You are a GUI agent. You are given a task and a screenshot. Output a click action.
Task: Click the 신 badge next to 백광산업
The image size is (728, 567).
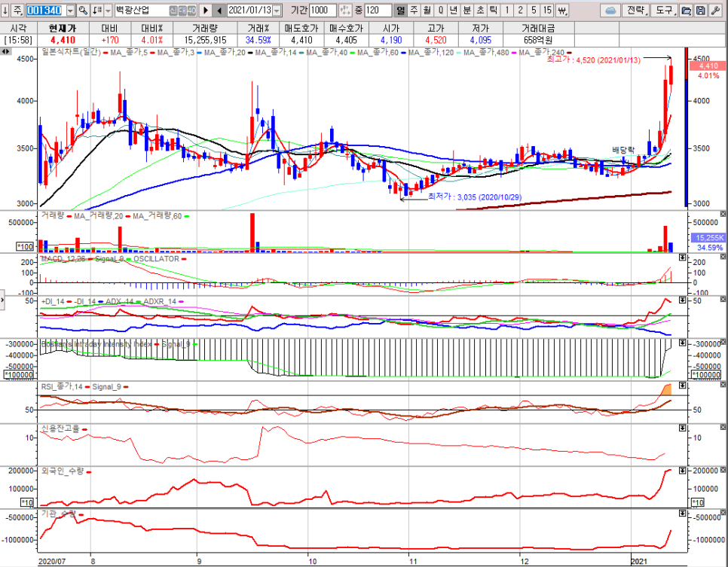[x=173, y=11]
